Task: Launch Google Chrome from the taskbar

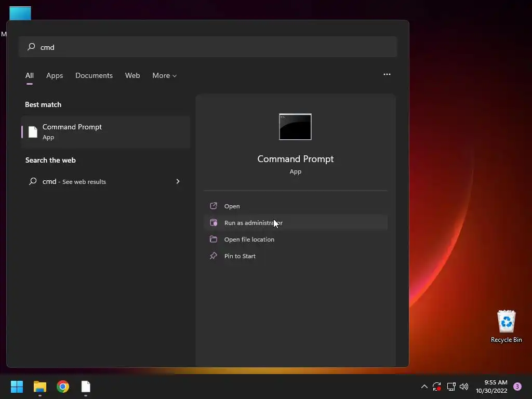Action: point(63,387)
